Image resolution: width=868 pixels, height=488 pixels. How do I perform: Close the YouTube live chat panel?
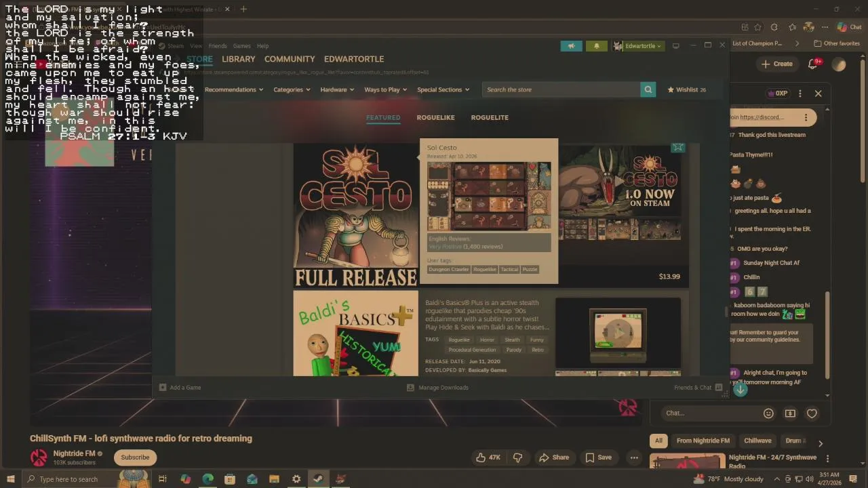(818, 94)
